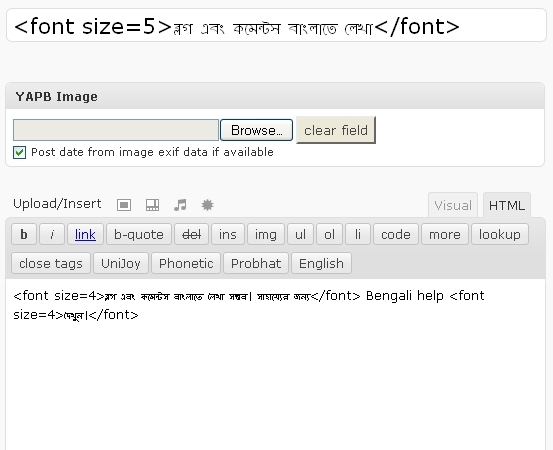Click the Add an Image icon
Viewport: 553px width, 450px height.
click(124, 205)
